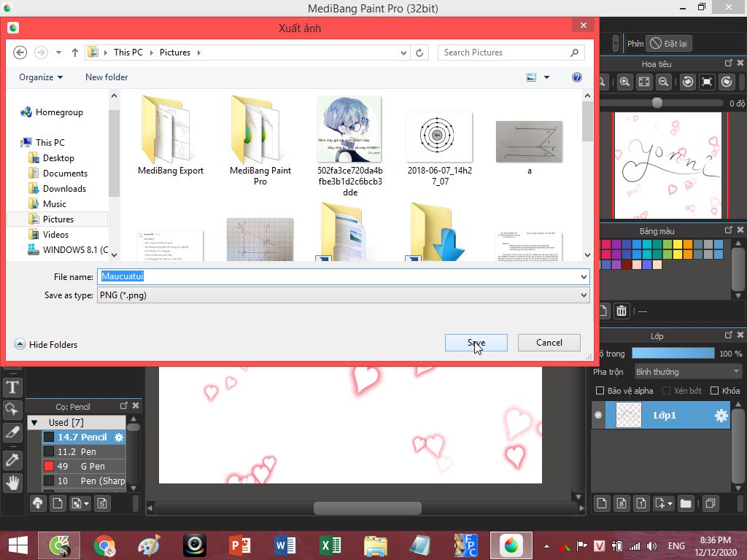
Task: Select Downloads in the navigation tree
Action: coord(64,189)
